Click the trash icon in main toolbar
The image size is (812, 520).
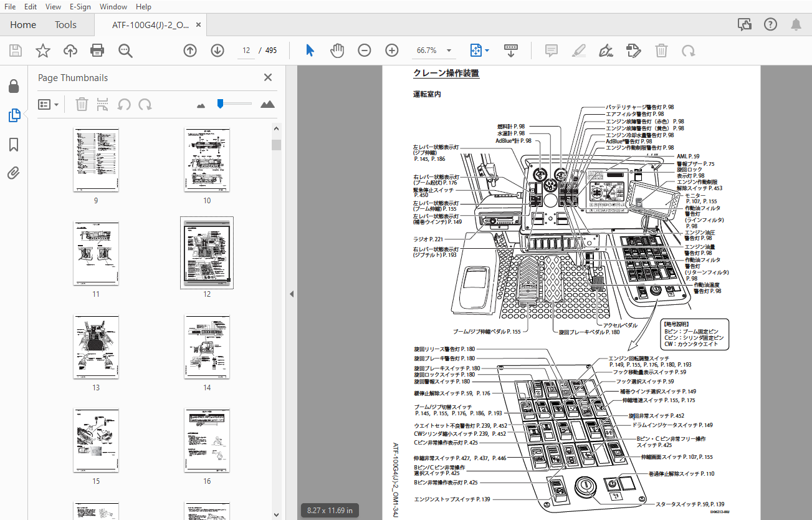point(661,51)
